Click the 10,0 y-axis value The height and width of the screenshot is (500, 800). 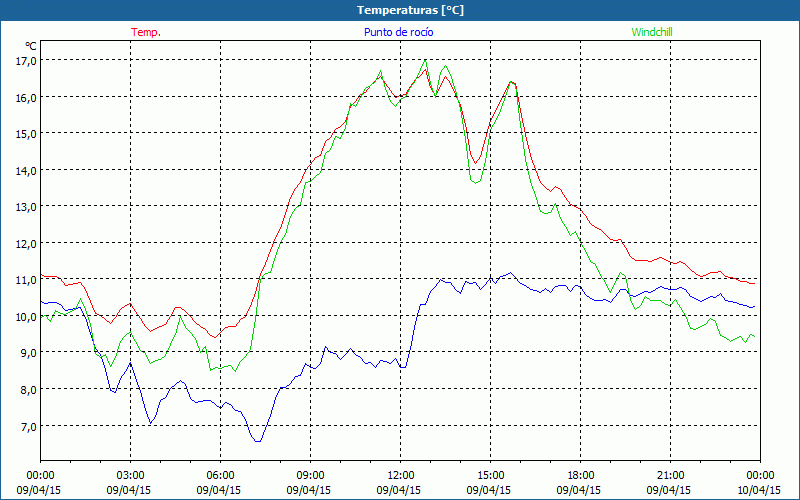tap(26, 317)
